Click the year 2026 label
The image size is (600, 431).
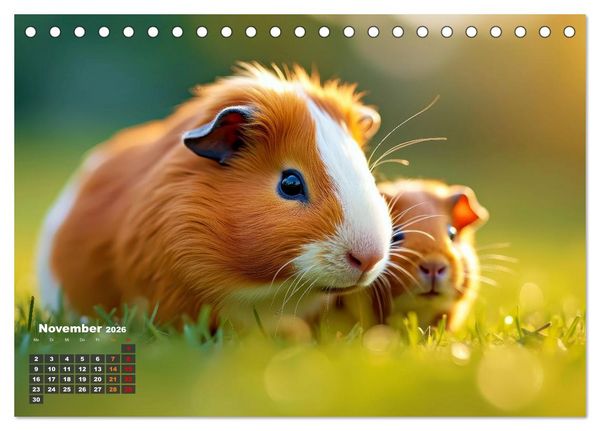coord(116,330)
